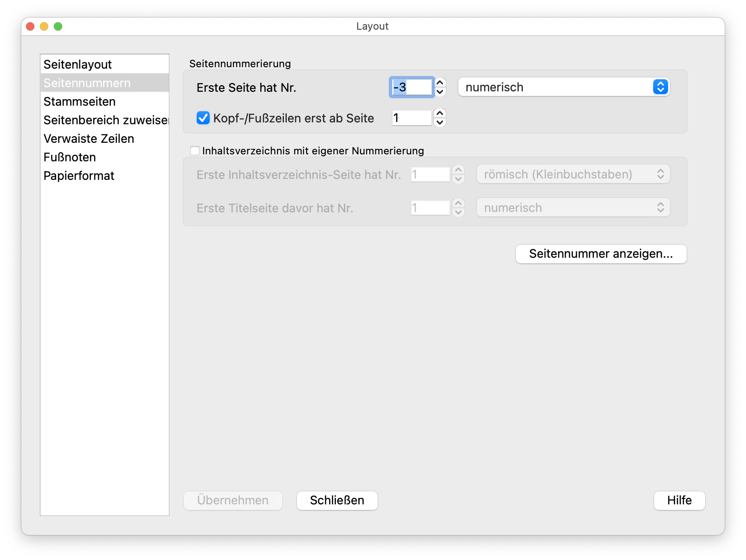Select Seitenlayout in the sidebar
Image resolution: width=746 pixels, height=560 pixels.
click(x=78, y=64)
